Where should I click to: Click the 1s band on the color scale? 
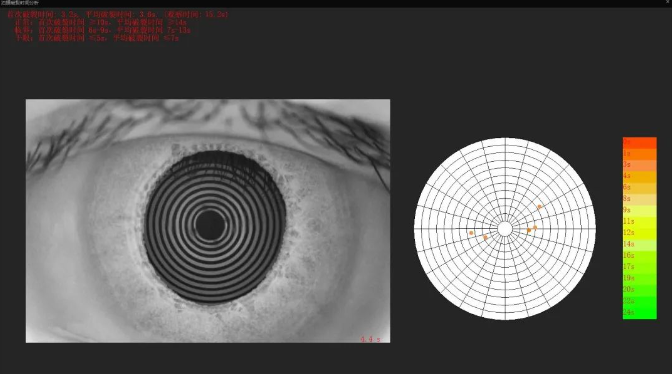(639, 154)
